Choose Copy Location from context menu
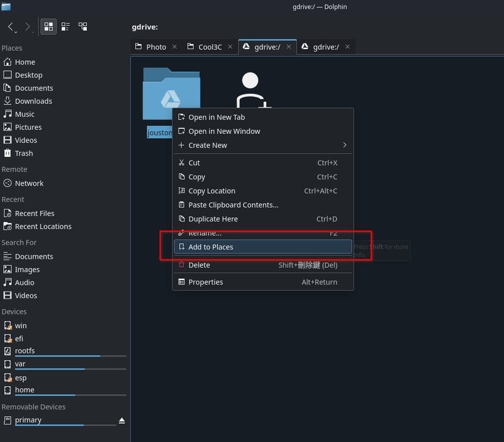Screen dimensions: 504x442 coord(212,191)
